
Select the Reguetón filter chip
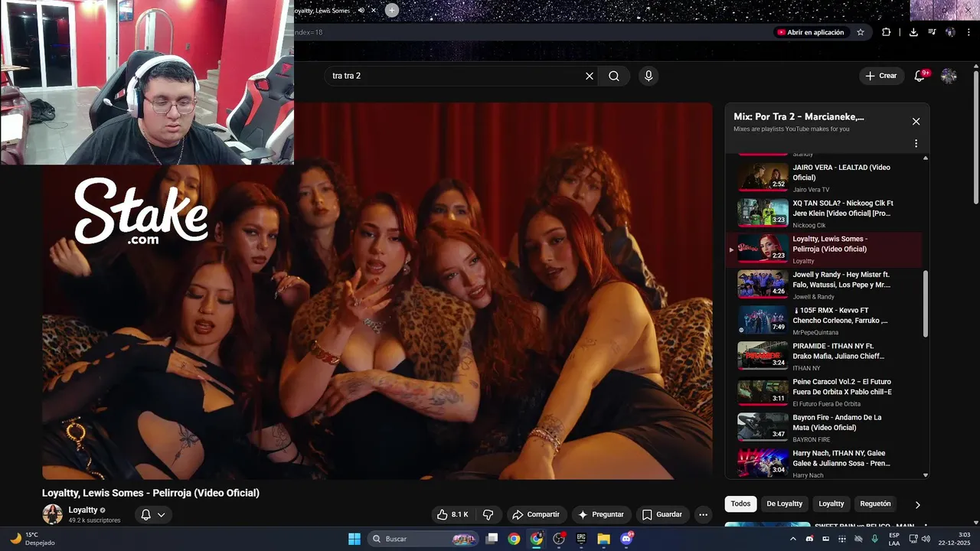[x=876, y=504]
